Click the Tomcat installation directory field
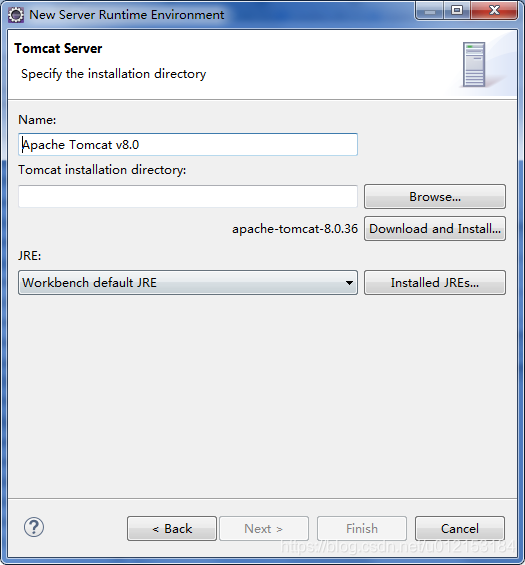Image resolution: width=525 pixels, height=565 pixels. [188, 196]
